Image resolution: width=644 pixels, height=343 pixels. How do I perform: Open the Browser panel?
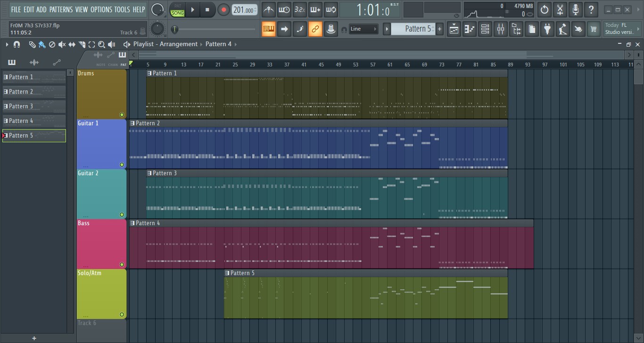pyautogui.click(x=516, y=29)
